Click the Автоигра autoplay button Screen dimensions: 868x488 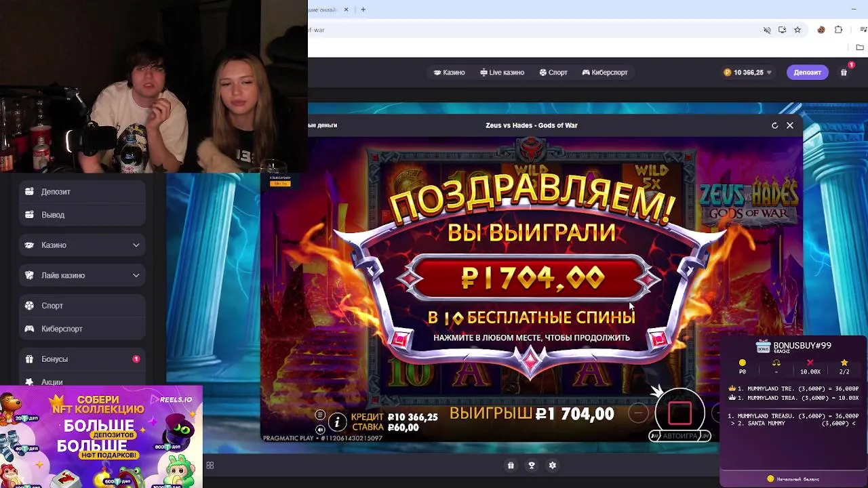679,436
